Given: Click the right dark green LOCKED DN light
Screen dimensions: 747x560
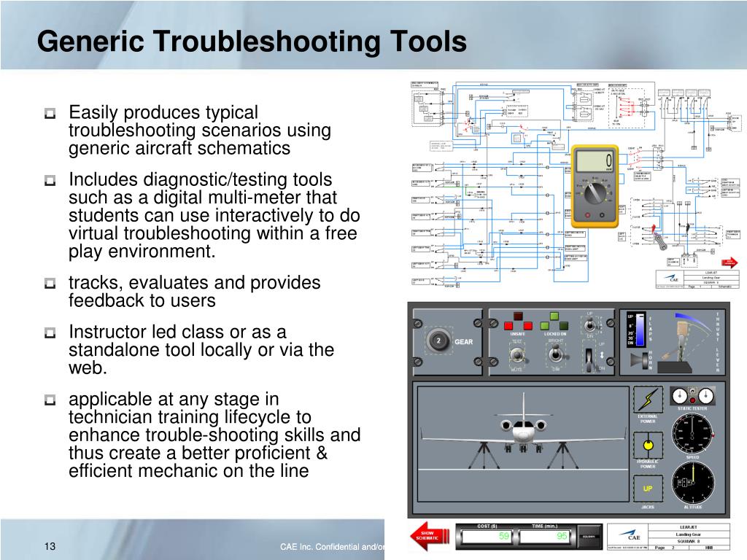Looking at the screenshot, I should tap(564, 326).
